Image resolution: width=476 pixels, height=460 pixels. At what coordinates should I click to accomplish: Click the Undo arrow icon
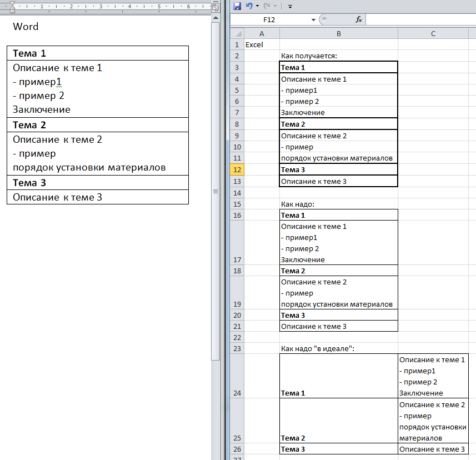(249, 6)
